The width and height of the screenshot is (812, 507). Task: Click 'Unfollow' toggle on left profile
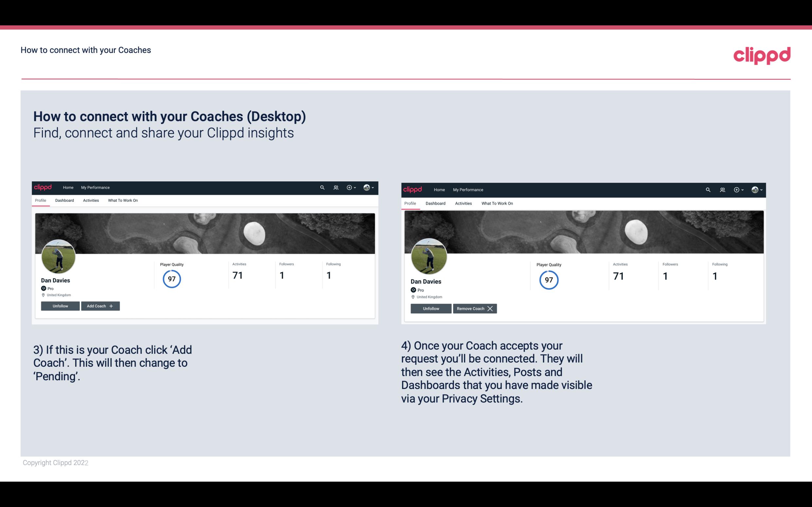click(60, 306)
